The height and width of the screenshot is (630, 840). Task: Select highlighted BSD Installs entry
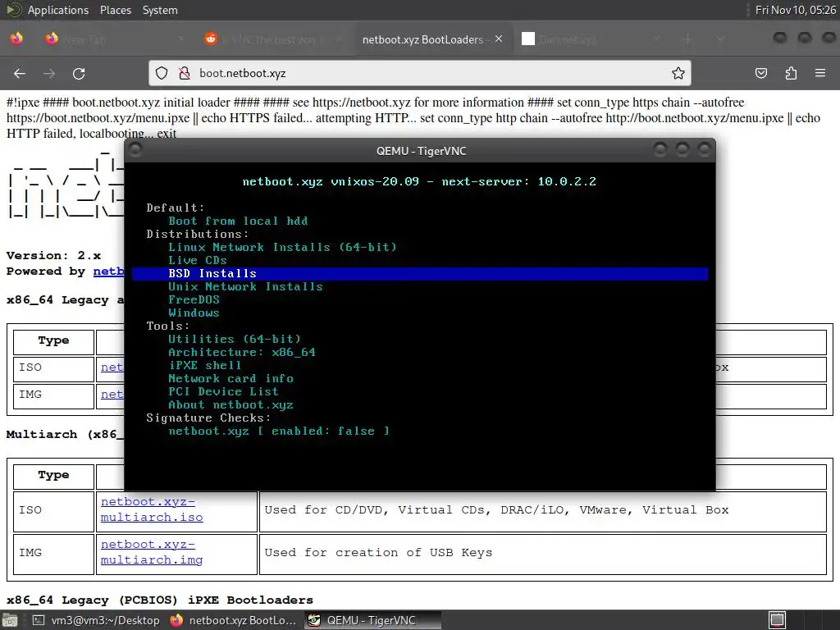tap(419, 274)
